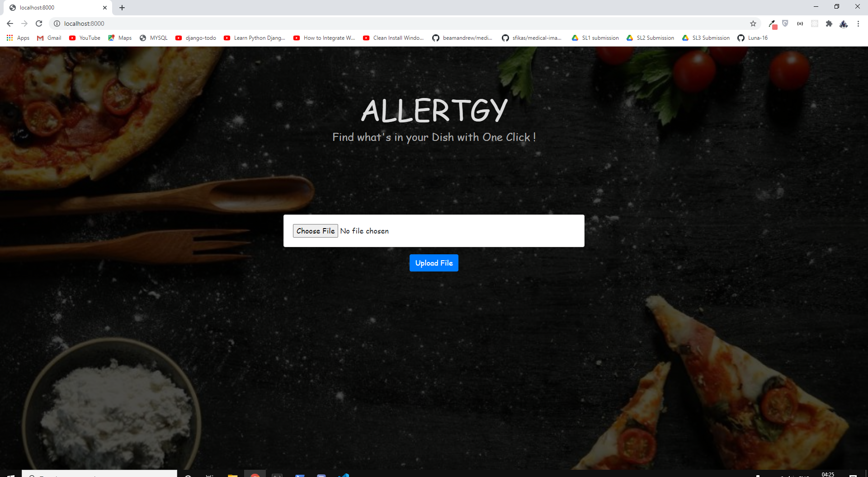
Task: Open the Luna-16 GitHub bookmark
Action: coord(753,38)
